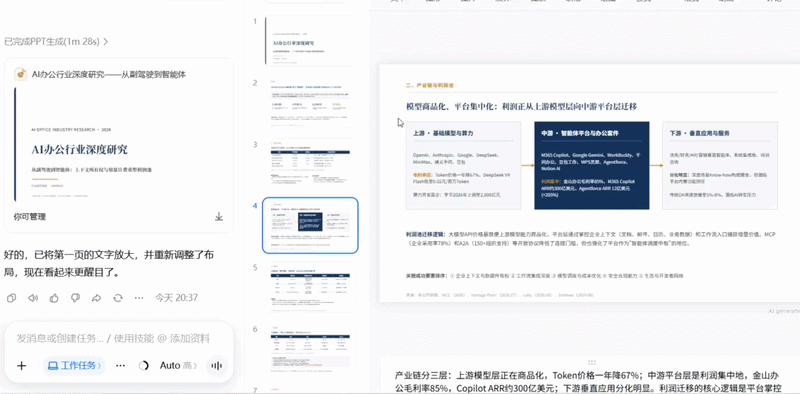Screen dimensions: 800x394
Task: Click the thumbs-up like icon
Action: (x=54, y=298)
